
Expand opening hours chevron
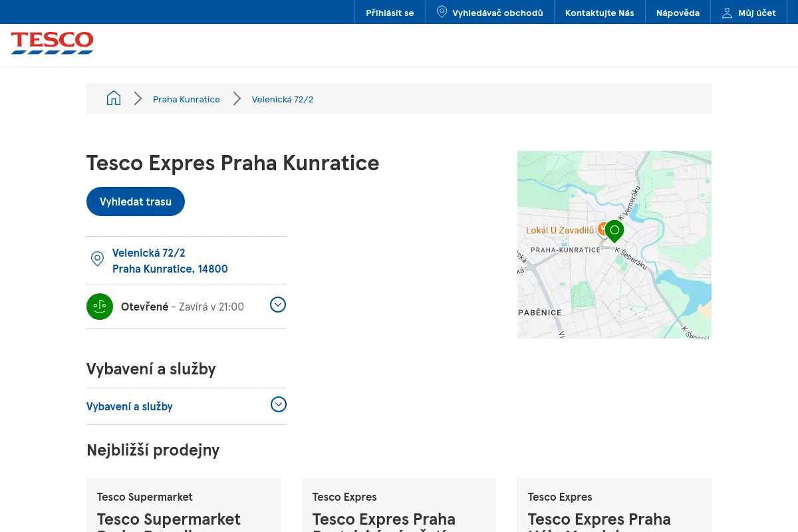tap(278, 305)
